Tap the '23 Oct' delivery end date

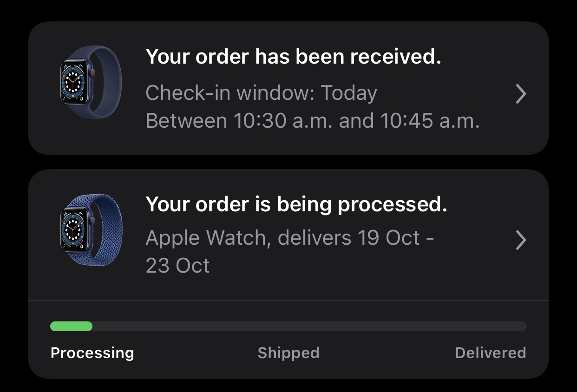[x=177, y=266]
